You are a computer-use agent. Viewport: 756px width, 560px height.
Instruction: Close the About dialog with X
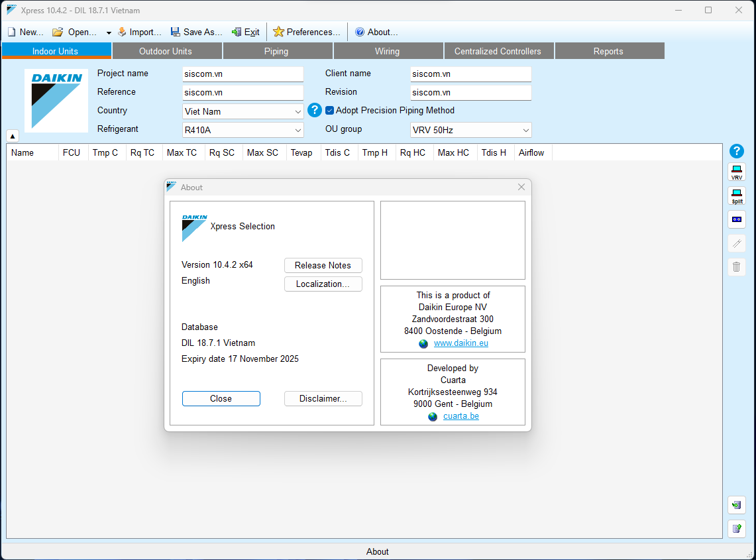pos(521,187)
